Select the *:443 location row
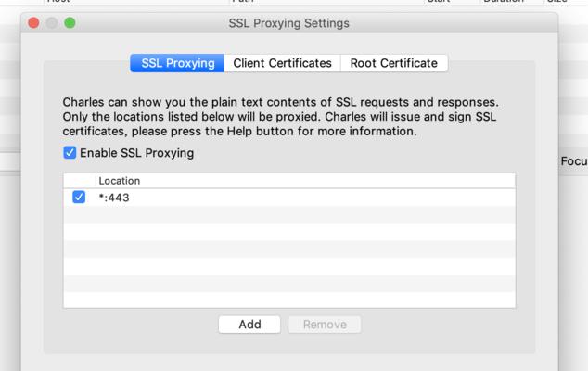 click(289, 198)
